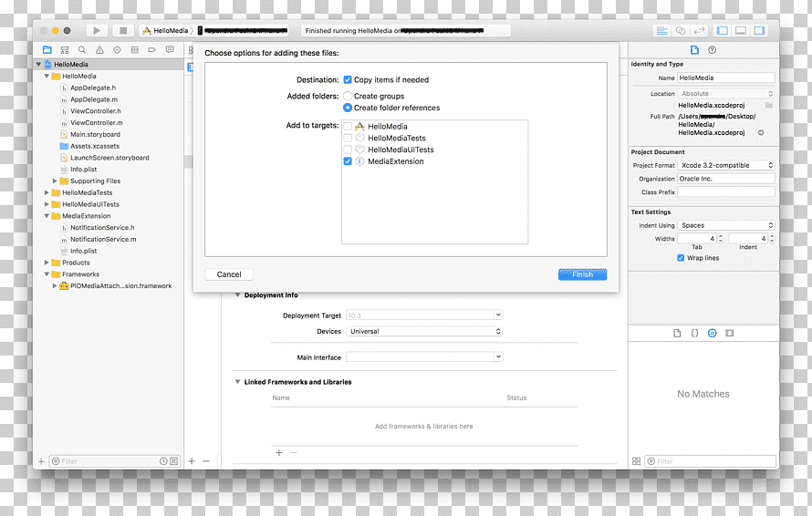Expand the HelloMediaTests folder
Screen dimensions: 812x516
(47, 192)
